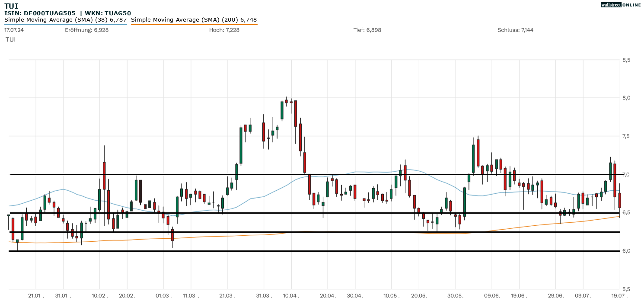Click the 10.05. date axis label
The image size is (644, 298).
point(391,295)
